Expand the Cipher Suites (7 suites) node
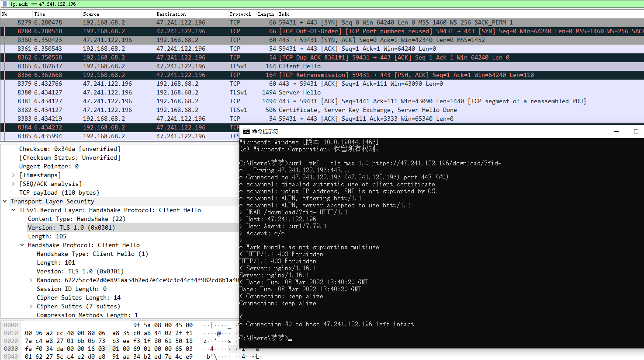This screenshot has width=644, height=360. 31,306
